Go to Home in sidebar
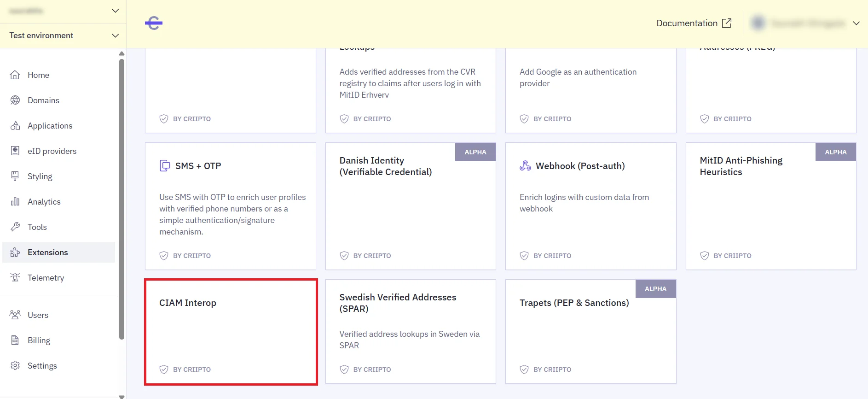 59,75
